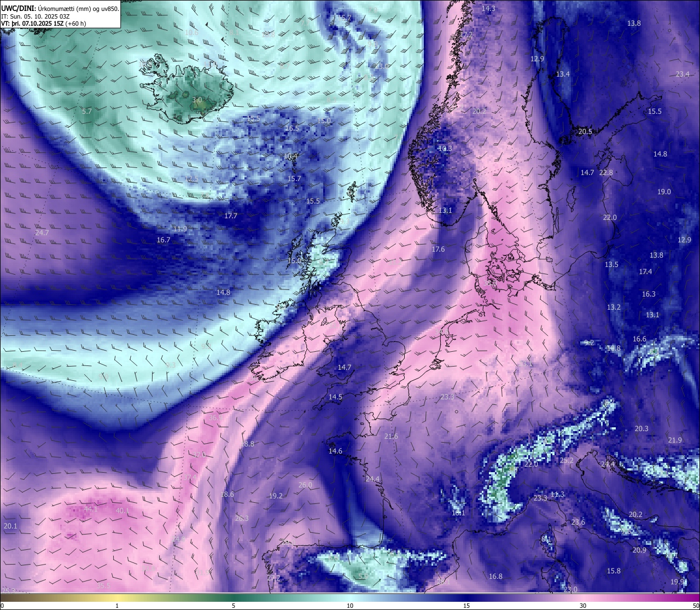Click the 16.5 value on the map
The height and width of the screenshot is (610, 700).
(x=292, y=128)
